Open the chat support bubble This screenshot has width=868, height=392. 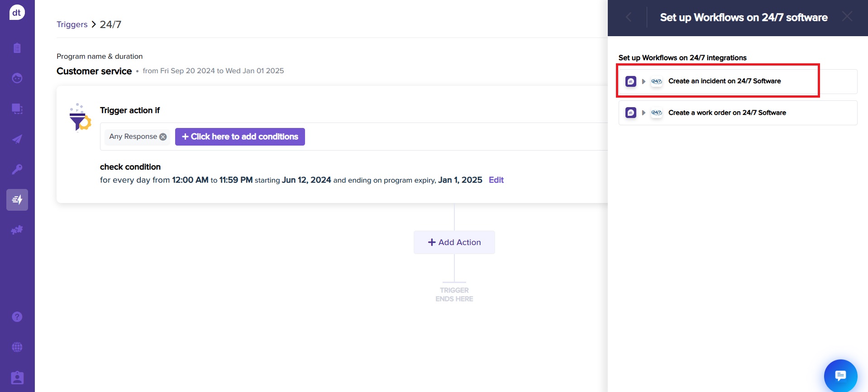840,375
